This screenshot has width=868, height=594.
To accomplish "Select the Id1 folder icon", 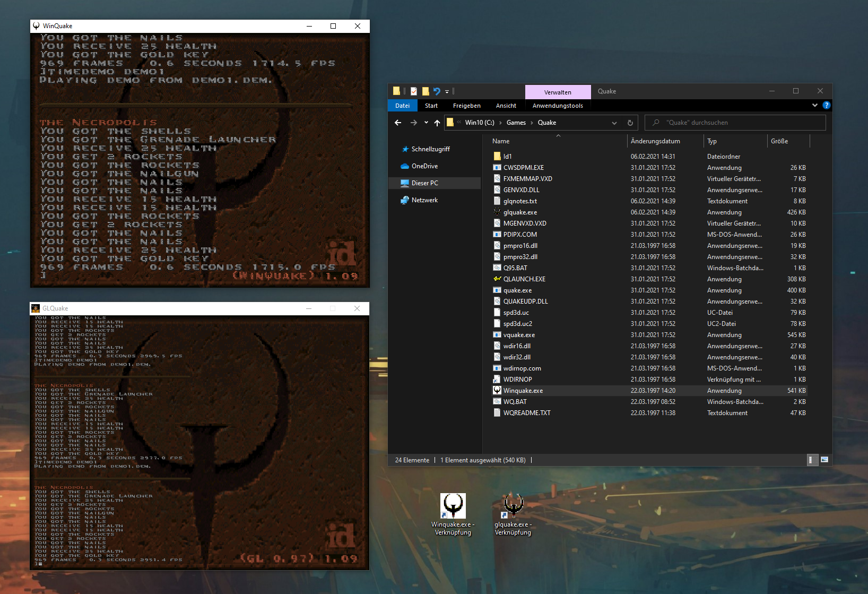I will point(497,157).
